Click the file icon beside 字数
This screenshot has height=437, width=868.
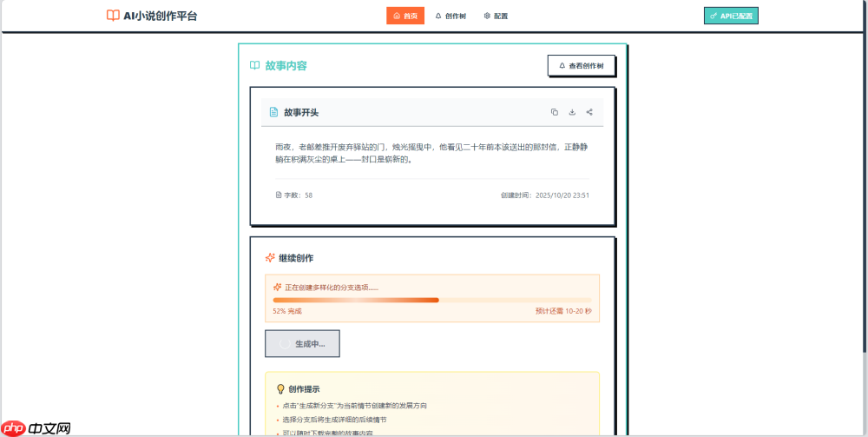(279, 195)
